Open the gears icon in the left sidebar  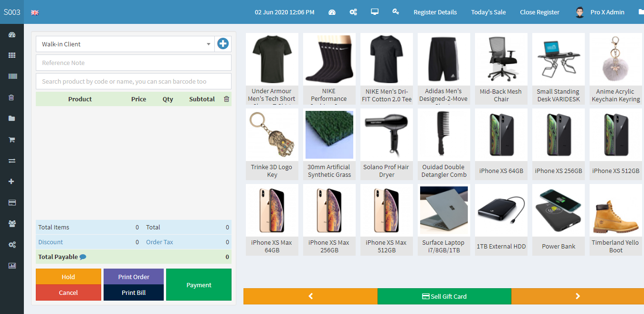point(12,245)
